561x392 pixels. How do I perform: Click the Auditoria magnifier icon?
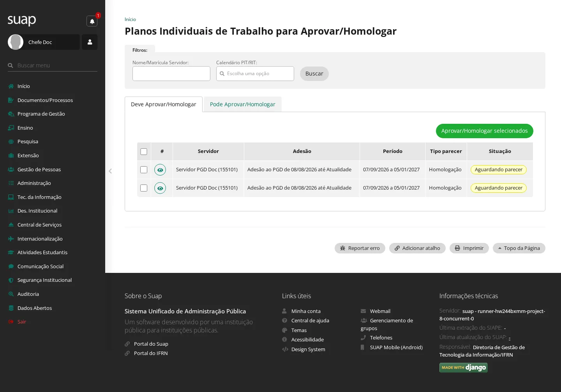tap(11, 294)
